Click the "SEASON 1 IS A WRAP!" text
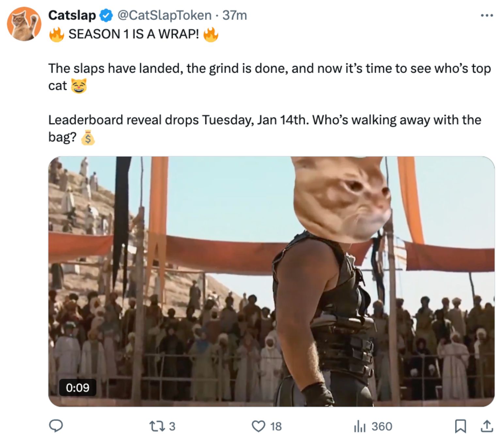504x444 pixels. coord(134,34)
